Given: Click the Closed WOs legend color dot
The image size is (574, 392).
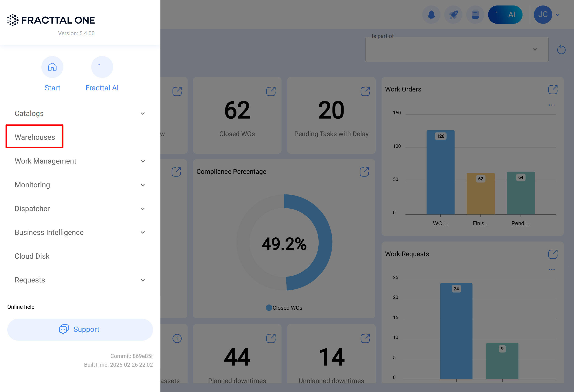Looking at the screenshot, I should [269, 308].
